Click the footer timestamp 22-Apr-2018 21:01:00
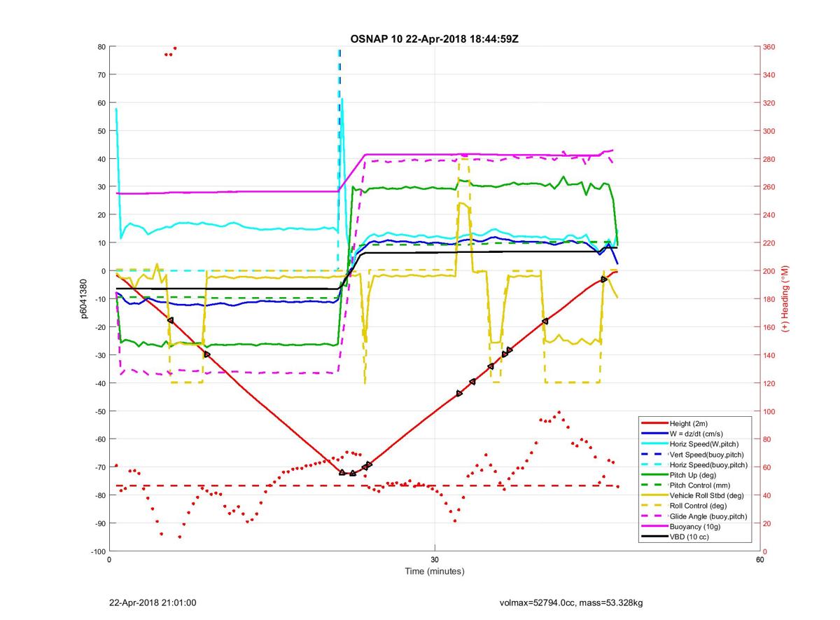 tap(153, 602)
